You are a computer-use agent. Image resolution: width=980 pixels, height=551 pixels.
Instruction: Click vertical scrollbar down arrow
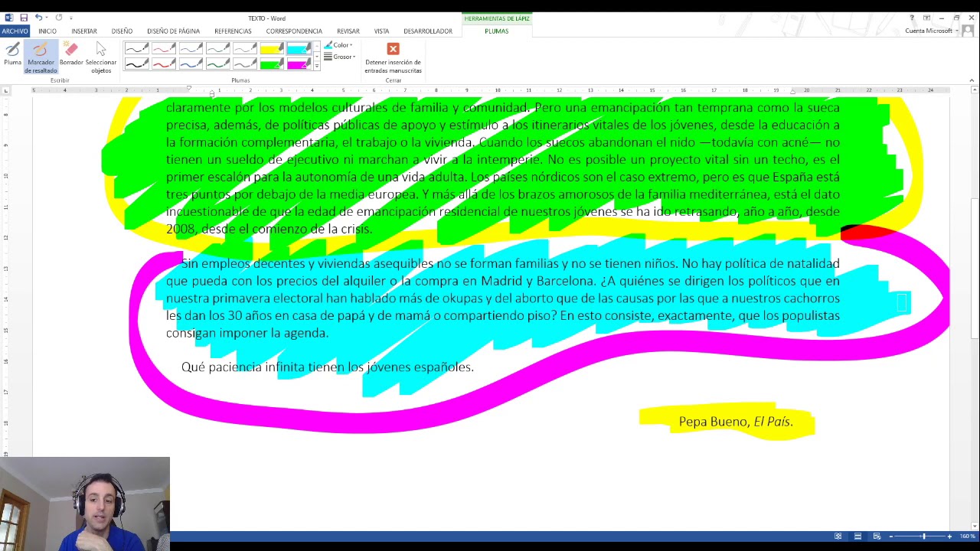click(974, 526)
